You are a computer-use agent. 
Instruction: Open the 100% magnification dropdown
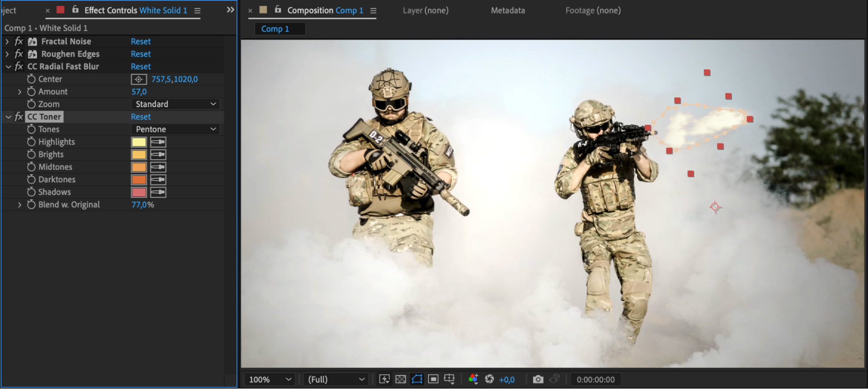tap(270, 379)
